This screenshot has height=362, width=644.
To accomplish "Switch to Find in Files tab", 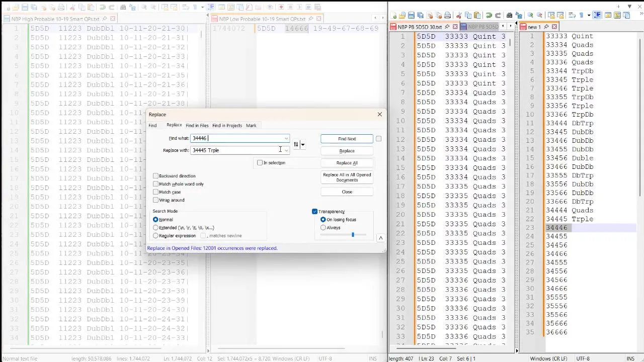I will [197, 126].
